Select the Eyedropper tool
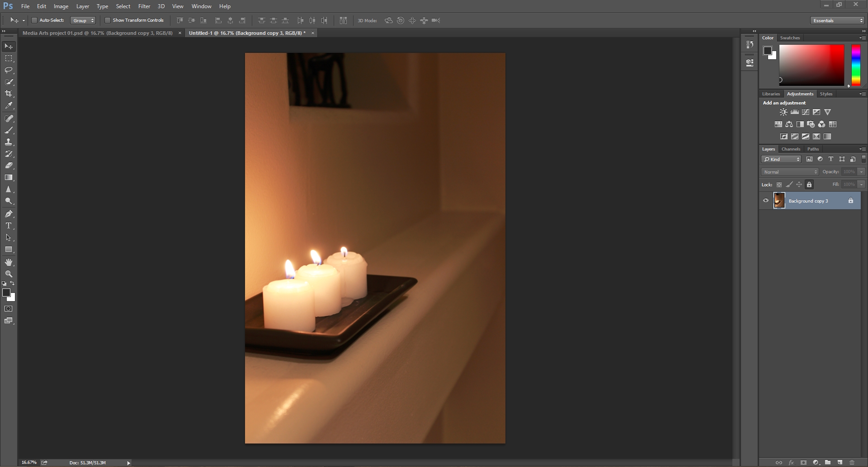This screenshot has height=467, width=868. pos(9,105)
